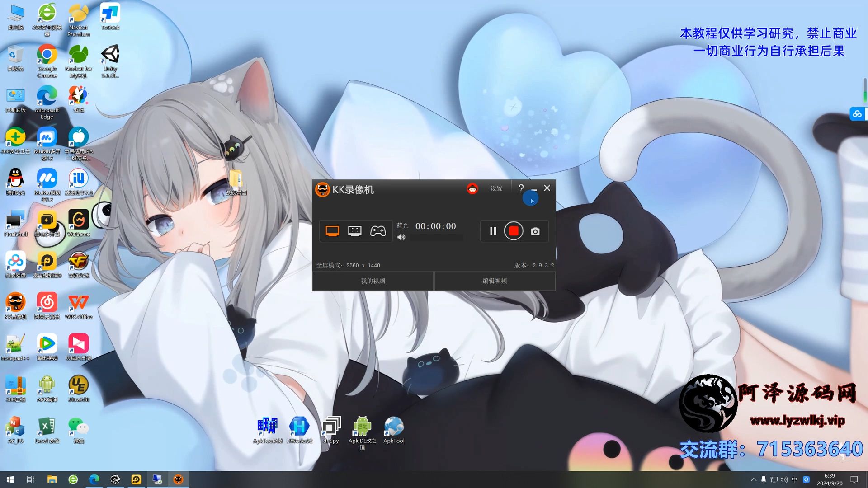Launch WeGame desktop shortcut
This screenshot has height=488, width=868.
point(79,224)
